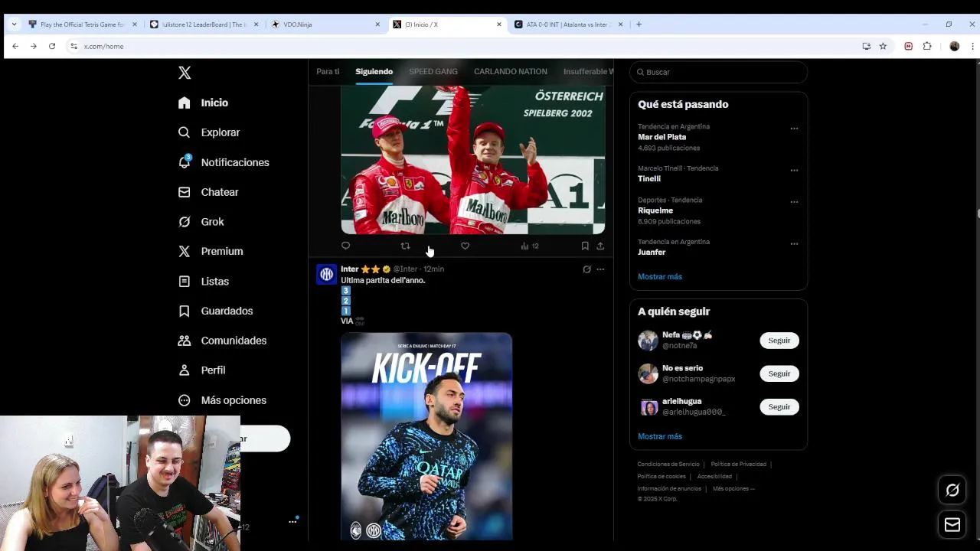Click Mostrar más under A quién seguir

coord(660,436)
